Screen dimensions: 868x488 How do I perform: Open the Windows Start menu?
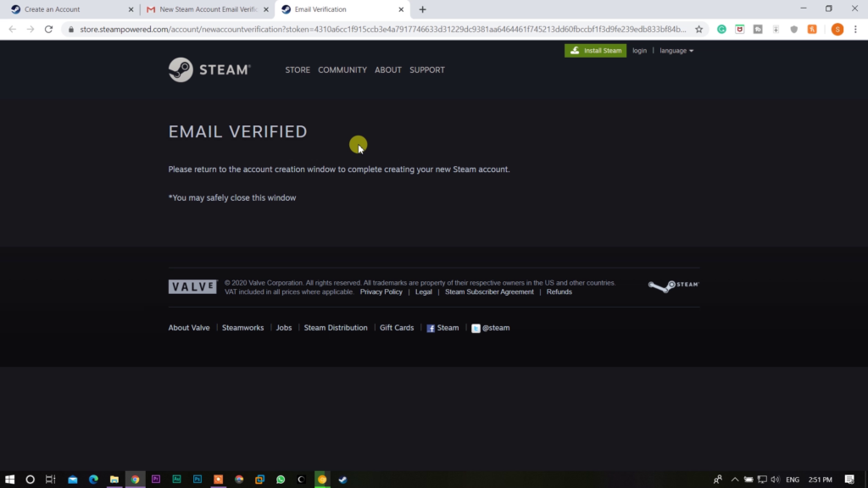[9, 480]
